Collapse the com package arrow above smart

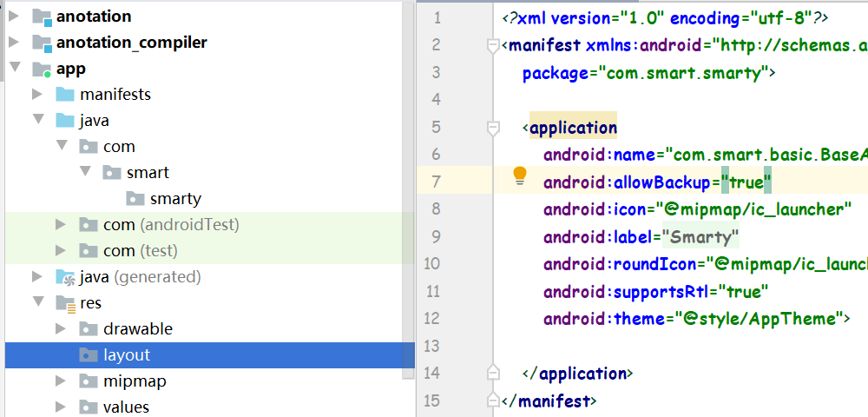tap(61, 146)
